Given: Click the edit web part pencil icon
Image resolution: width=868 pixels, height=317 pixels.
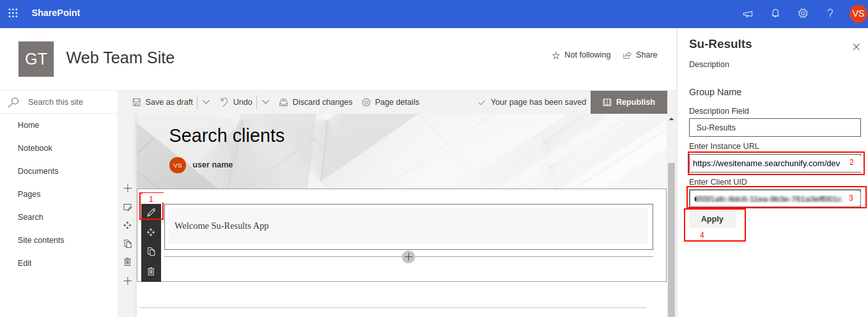Looking at the screenshot, I should click(151, 212).
